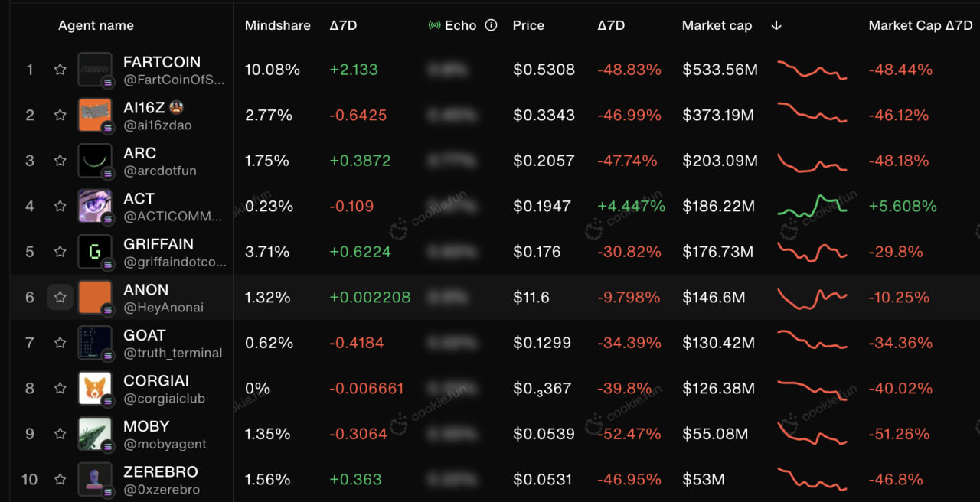This screenshot has height=502, width=980.
Task: Click the ACT green market cap sparkline
Action: click(812, 205)
